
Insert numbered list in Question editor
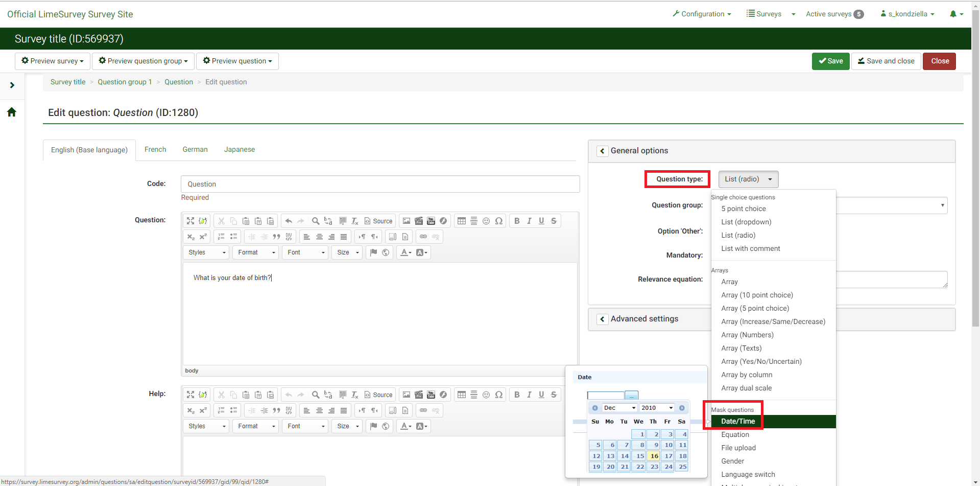pos(221,237)
